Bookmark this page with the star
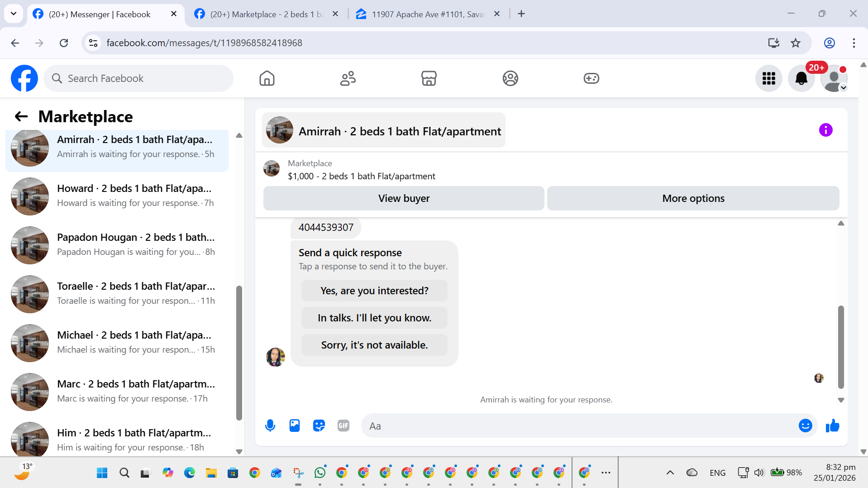 point(796,43)
